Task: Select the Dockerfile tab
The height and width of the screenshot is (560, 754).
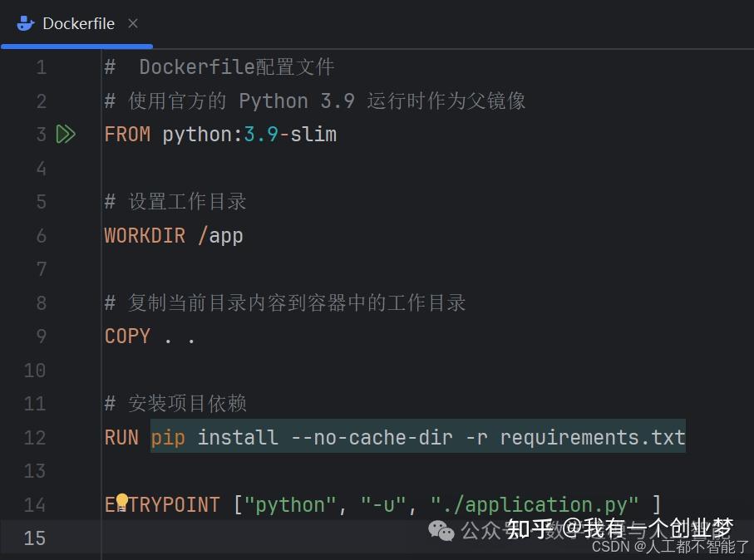Action: tap(77, 24)
